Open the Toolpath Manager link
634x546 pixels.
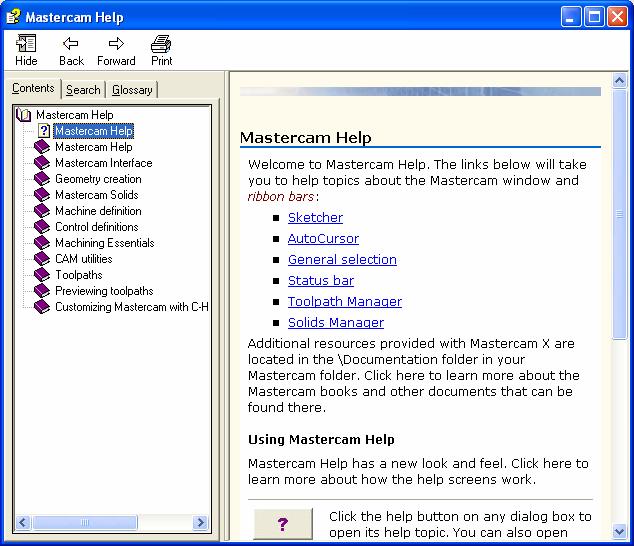pos(344,302)
